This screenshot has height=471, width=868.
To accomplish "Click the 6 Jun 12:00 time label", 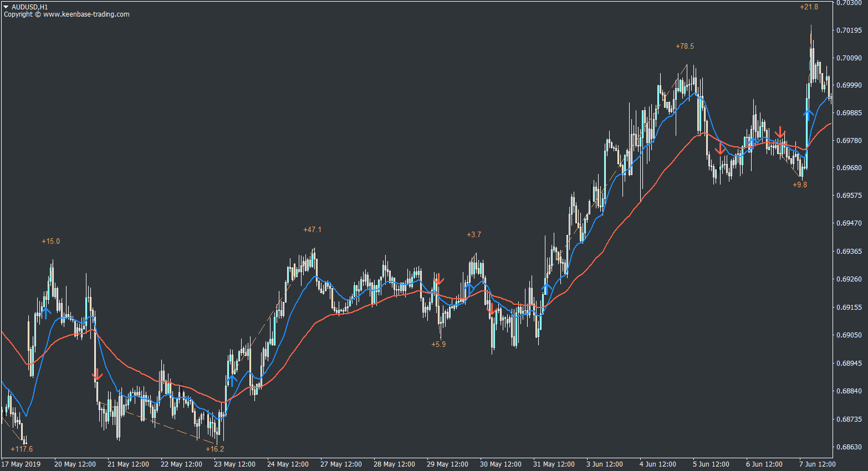I will (x=764, y=464).
